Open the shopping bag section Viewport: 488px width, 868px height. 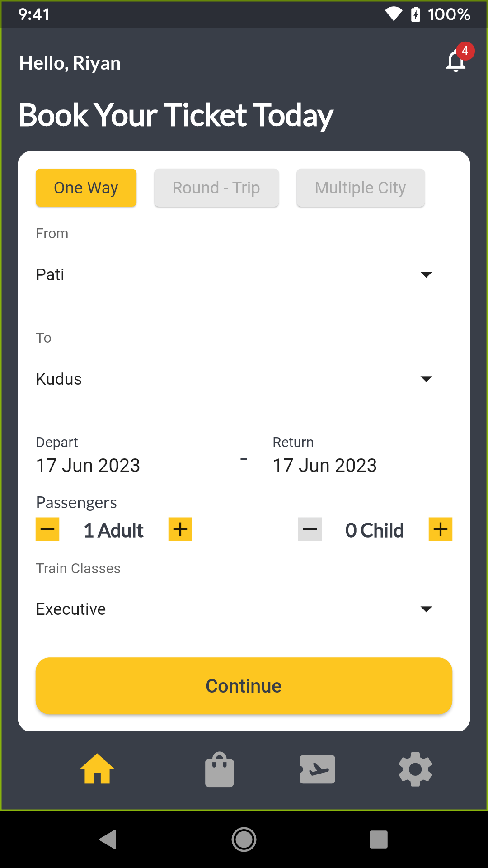point(219,769)
